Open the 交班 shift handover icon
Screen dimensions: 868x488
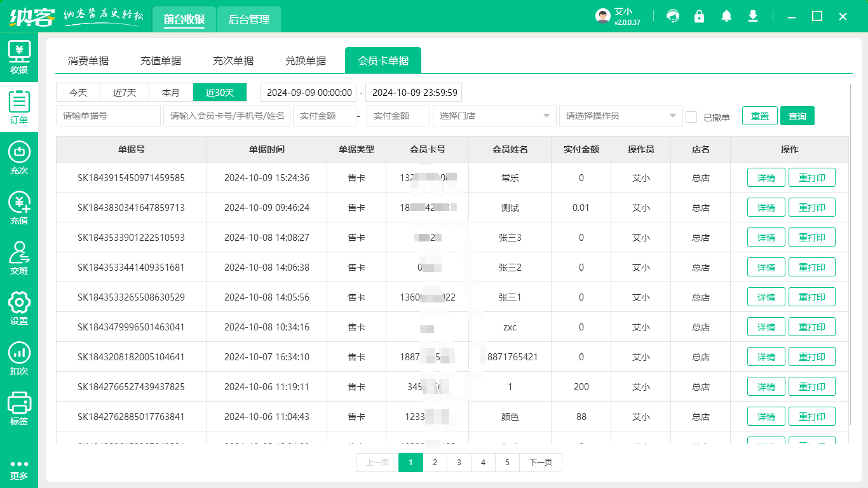coord(19,258)
